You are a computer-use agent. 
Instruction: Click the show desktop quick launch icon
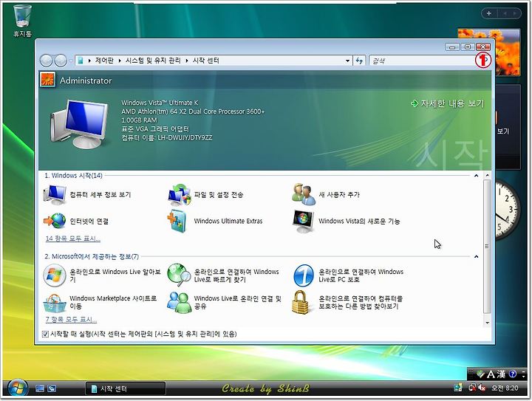tap(40, 388)
